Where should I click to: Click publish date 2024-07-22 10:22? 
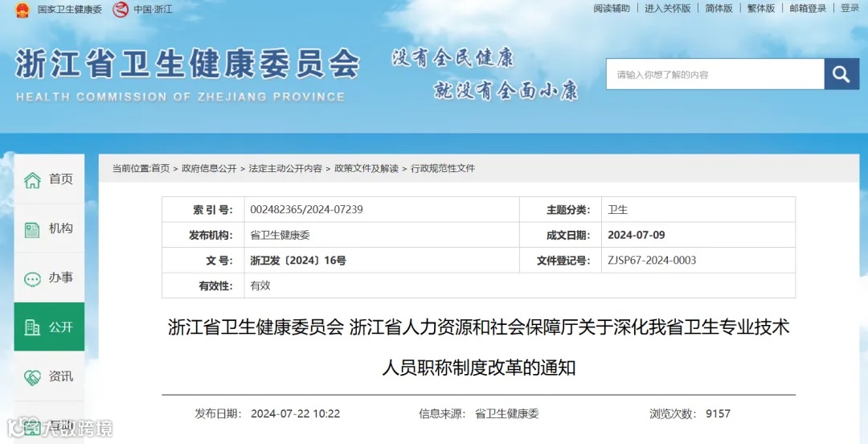[295, 414]
